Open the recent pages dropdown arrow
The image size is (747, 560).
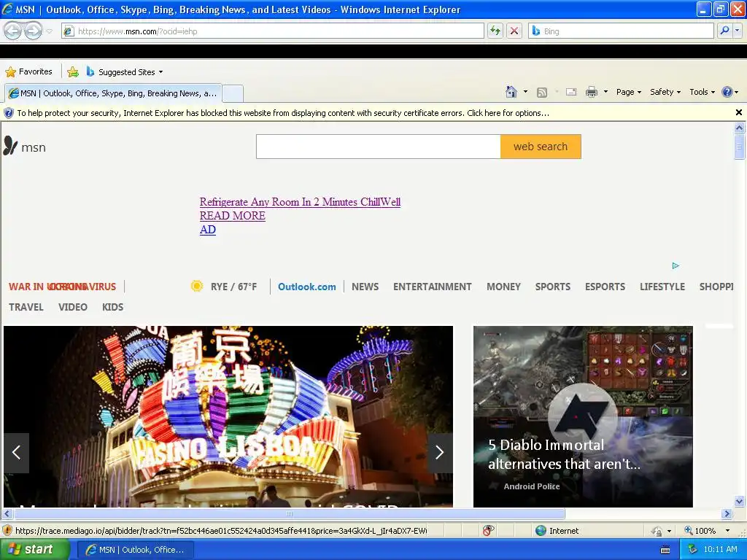point(49,31)
